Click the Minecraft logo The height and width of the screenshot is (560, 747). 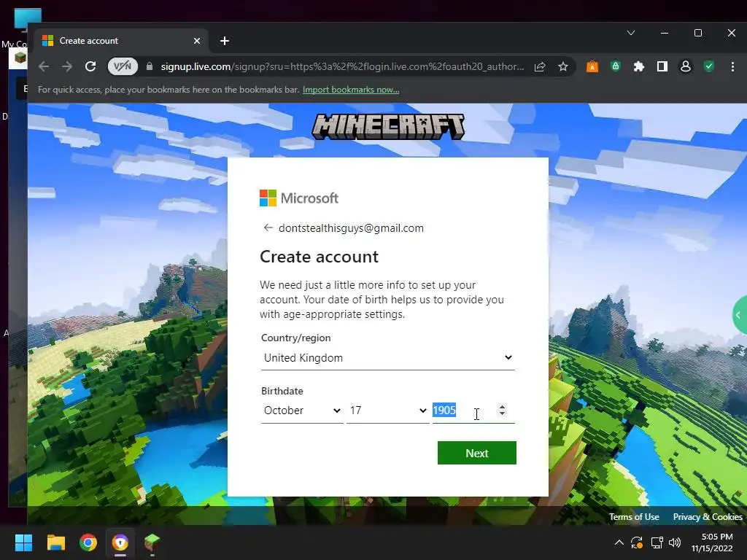(388, 127)
